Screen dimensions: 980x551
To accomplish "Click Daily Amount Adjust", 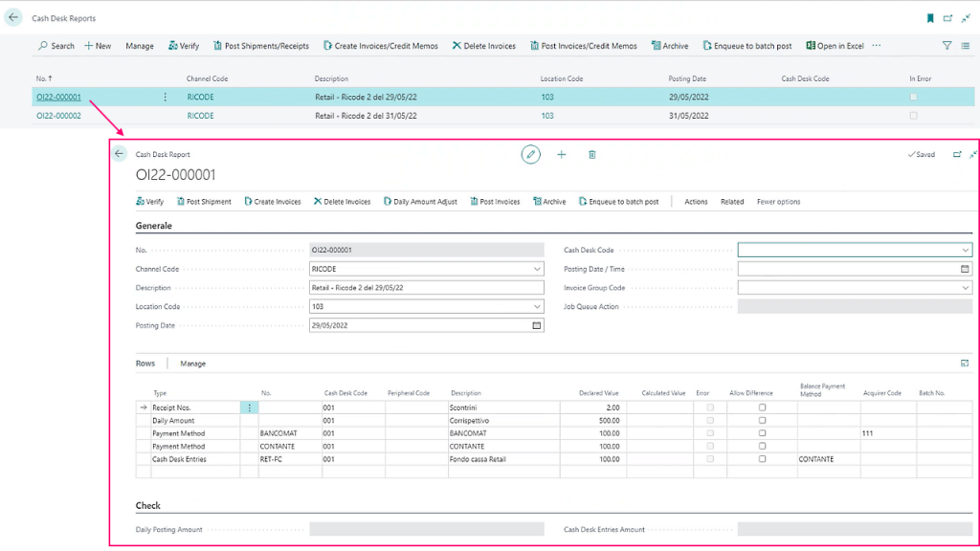I will click(420, 202).
